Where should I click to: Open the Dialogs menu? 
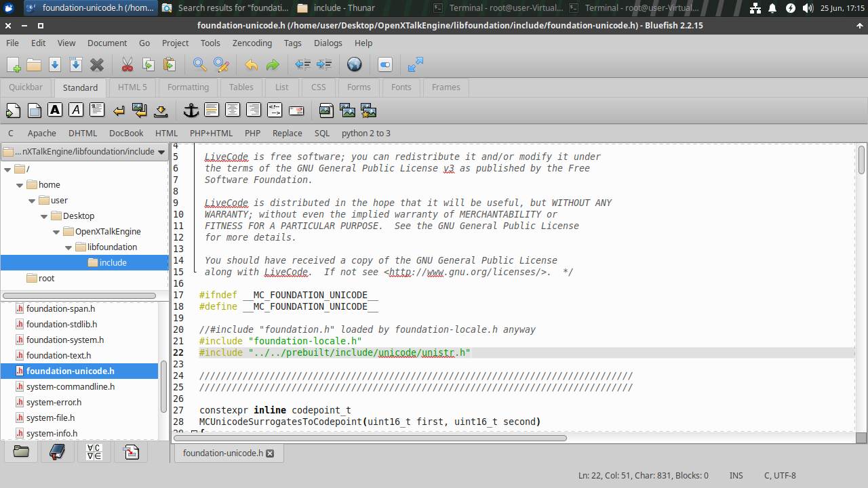click(328, 43)
